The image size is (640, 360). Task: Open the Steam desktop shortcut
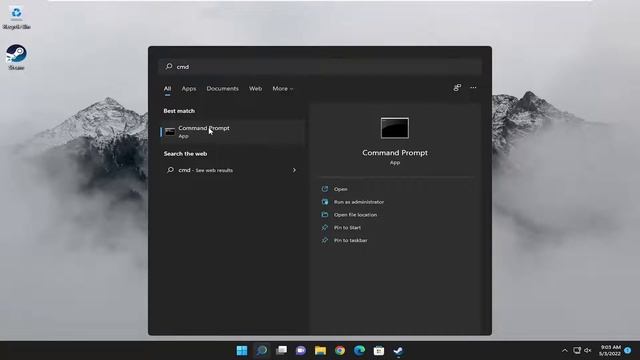pos(16,57)
